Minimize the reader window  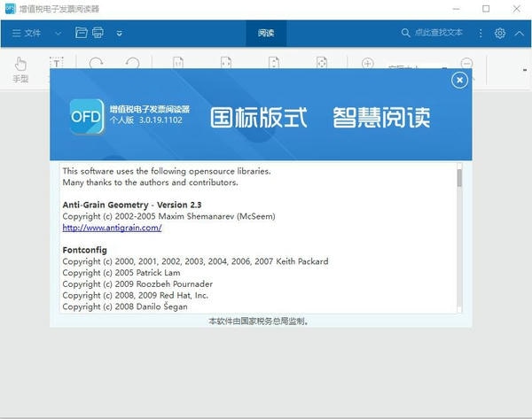click(457, 9)
